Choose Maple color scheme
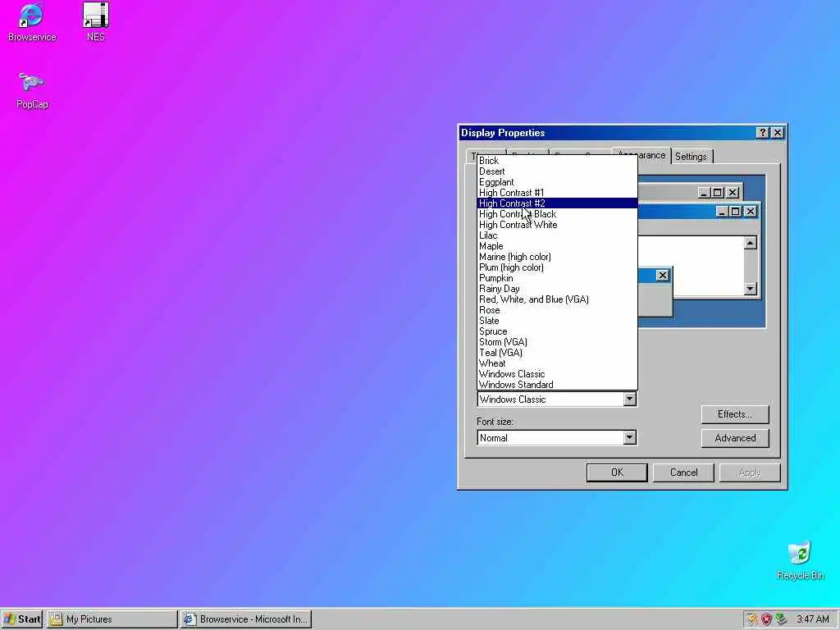The height and width of the screenshot is (630, 840). [x=557, y=246]
